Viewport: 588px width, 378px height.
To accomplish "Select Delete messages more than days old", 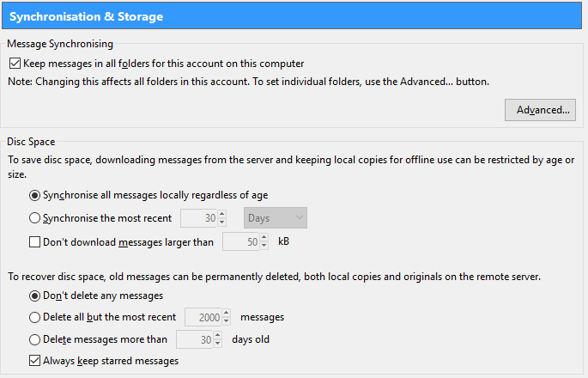I will tap(34, 339).
